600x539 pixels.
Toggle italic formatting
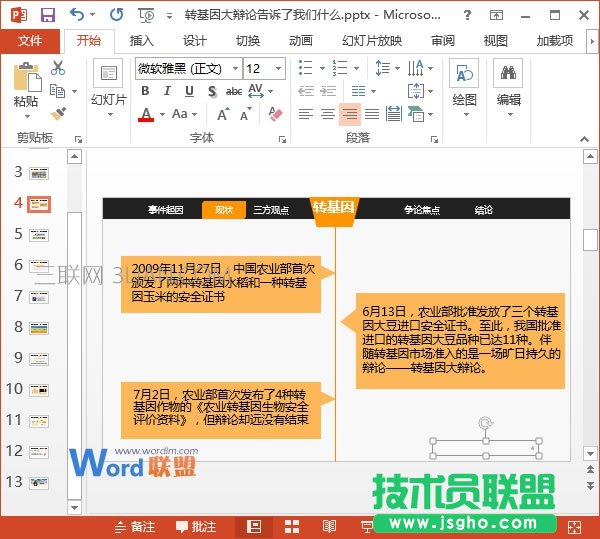[167, 91]
